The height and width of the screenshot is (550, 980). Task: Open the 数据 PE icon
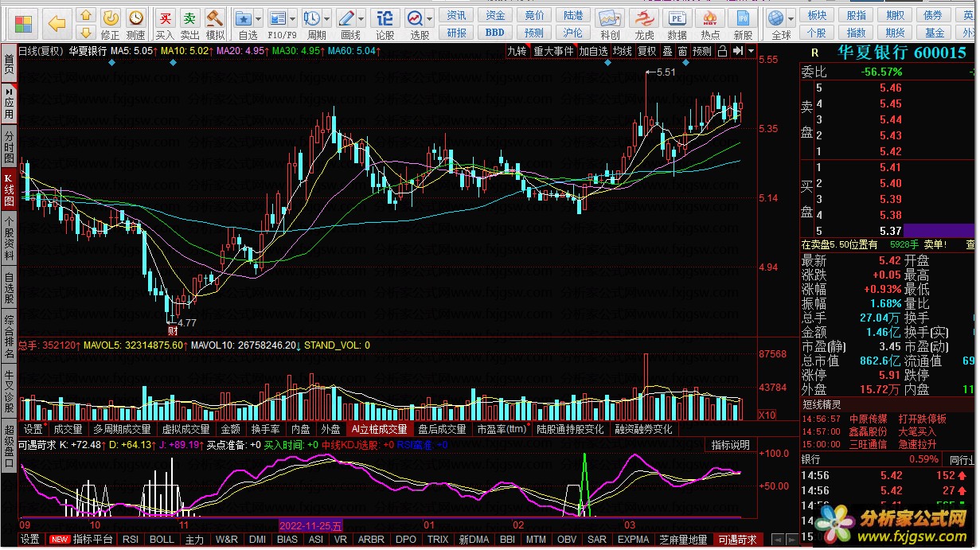(x=677, y=18)
